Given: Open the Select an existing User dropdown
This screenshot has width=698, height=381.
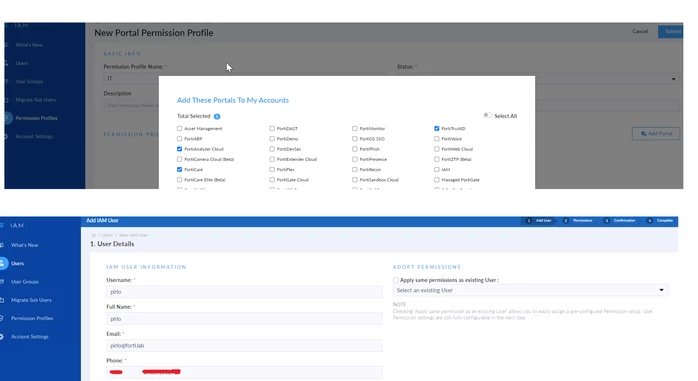Looking at the screenshot, I should coord(530,290).
